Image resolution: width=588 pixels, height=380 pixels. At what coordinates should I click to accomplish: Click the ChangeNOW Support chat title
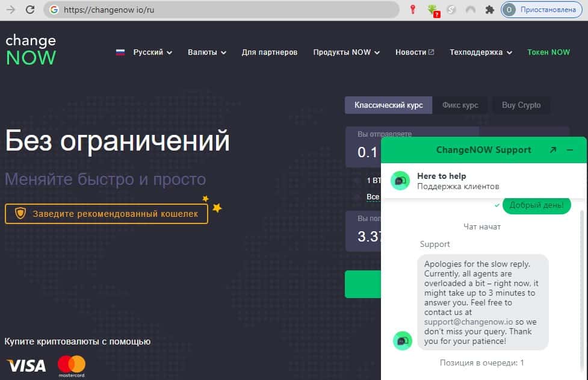(484, 150)
